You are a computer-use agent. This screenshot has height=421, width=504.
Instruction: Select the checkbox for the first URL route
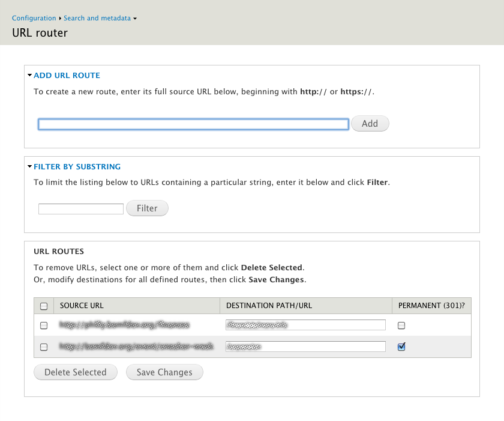(43, 325)
